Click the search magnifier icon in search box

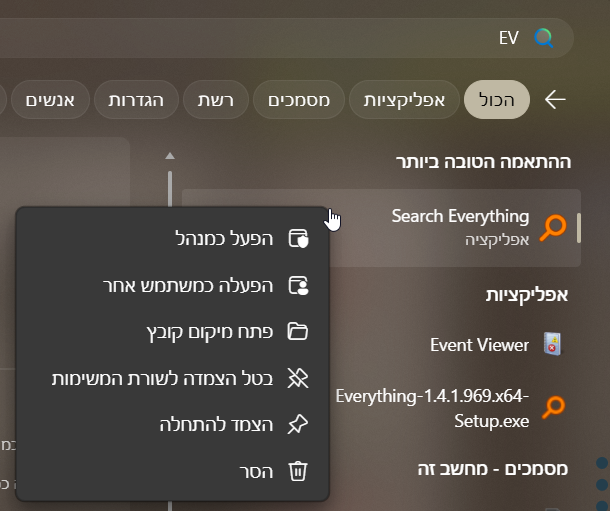pyautogui.click(x=544, y=38)
